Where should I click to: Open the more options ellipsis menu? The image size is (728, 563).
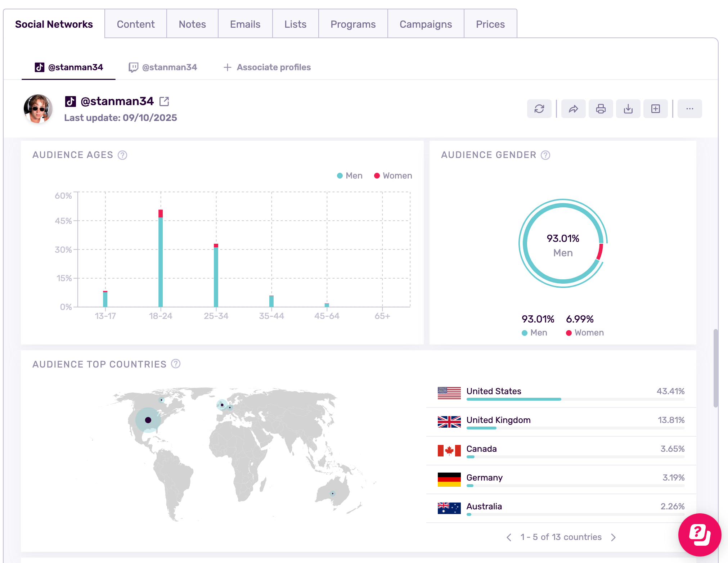coord(689,109)
